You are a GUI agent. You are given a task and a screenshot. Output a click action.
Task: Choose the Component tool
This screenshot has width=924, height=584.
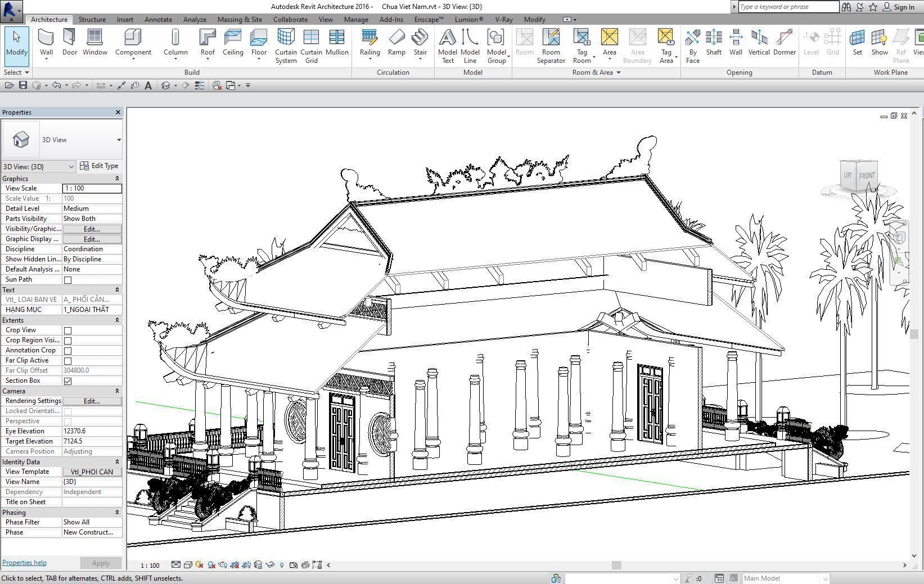133,43
